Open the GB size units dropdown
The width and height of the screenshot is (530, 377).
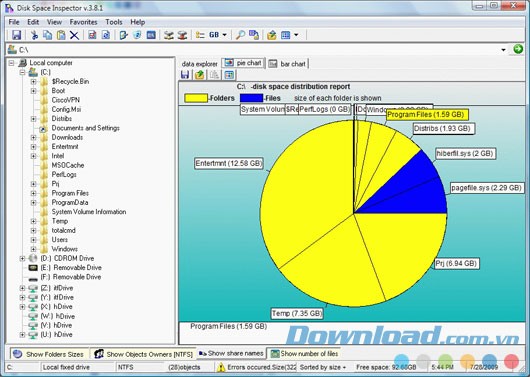224,35
